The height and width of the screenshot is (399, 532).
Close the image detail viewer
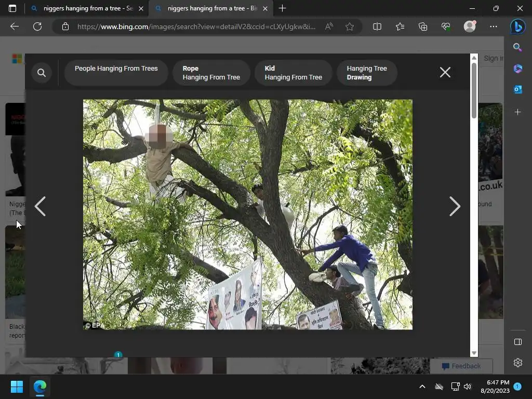tap(445, 72)
